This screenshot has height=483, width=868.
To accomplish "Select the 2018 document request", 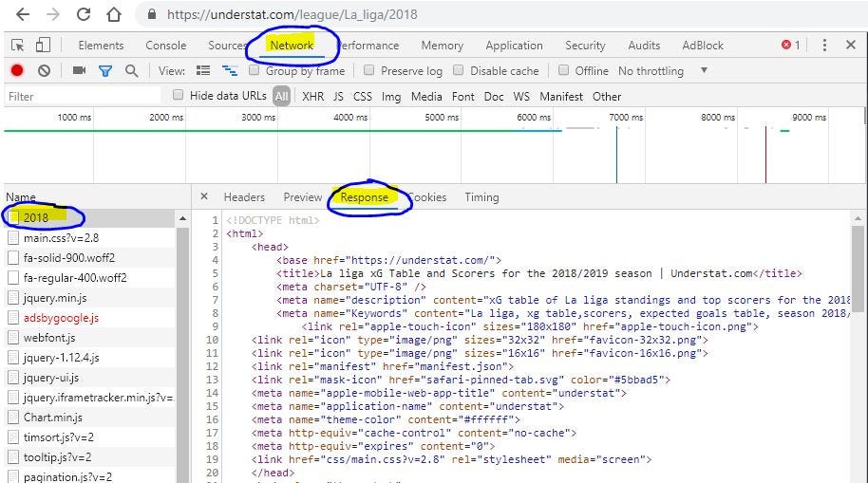I will (91, 217).
